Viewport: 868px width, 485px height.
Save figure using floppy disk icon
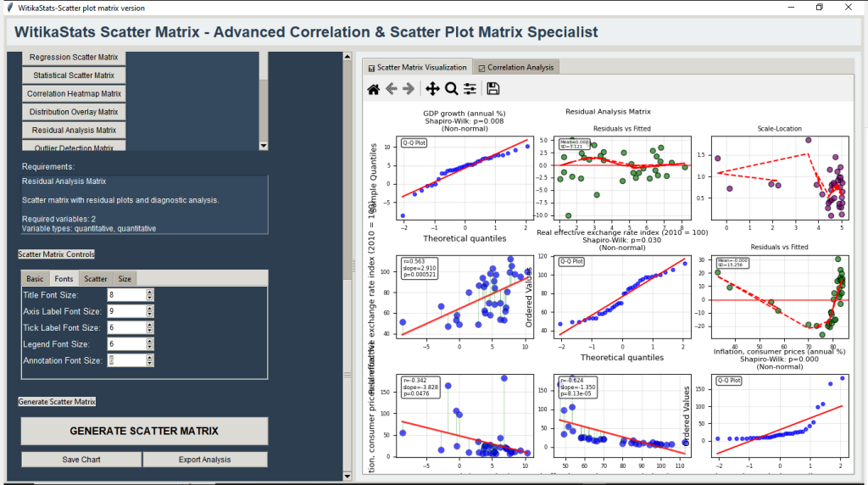point(493,89)
